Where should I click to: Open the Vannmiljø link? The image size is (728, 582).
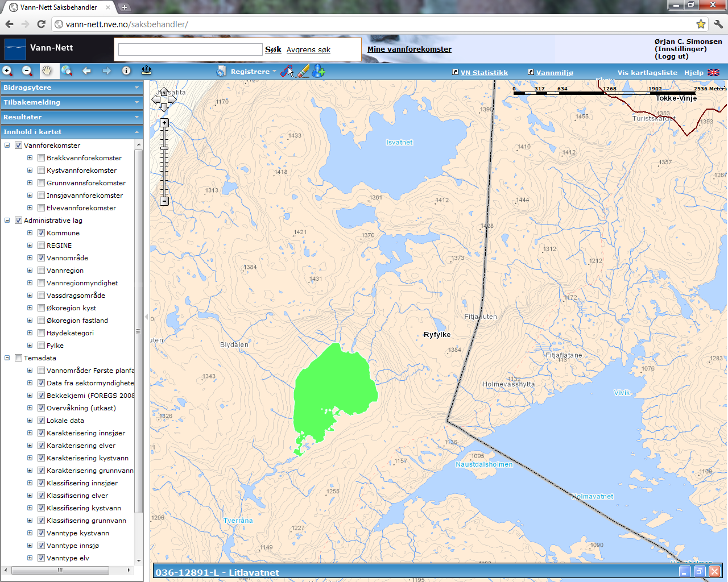click(x=555, y=73)
